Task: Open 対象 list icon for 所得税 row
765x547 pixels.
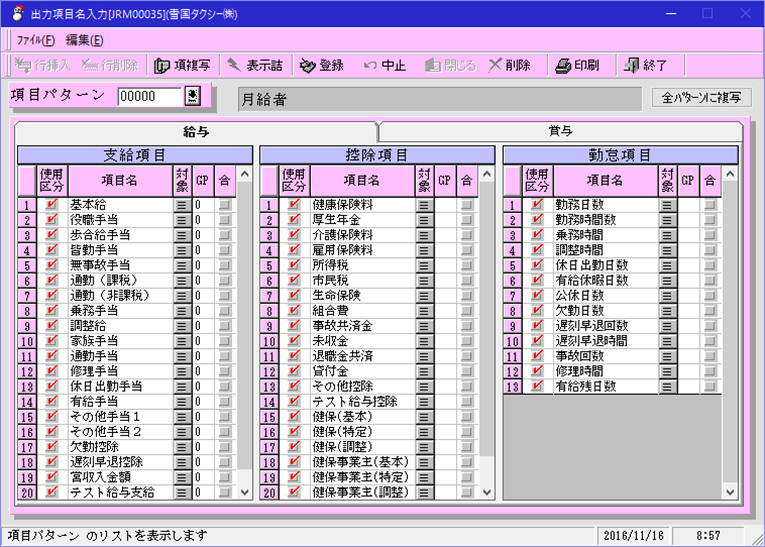Action: click(x=423, y=266)
